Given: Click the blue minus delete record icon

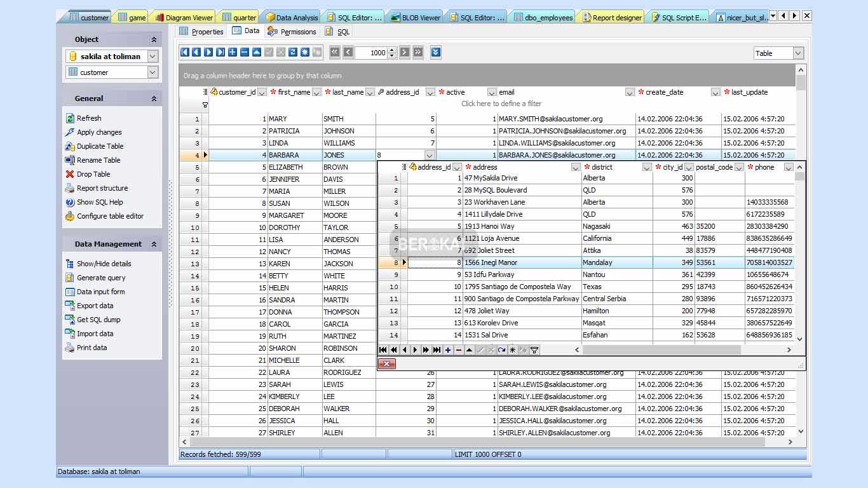Looking at the screenshot, I should (x=245, y=53).
